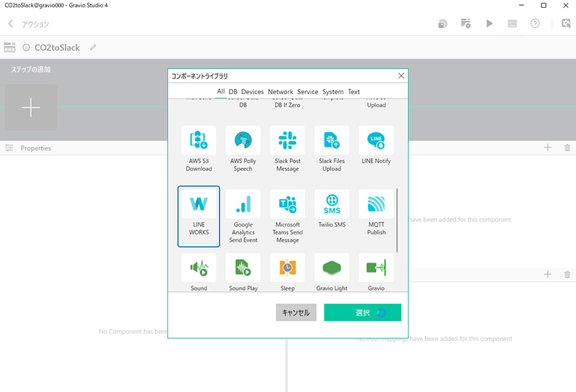Select the AWS S3 Download component
The image size is (576, 392).
[199, 150]
